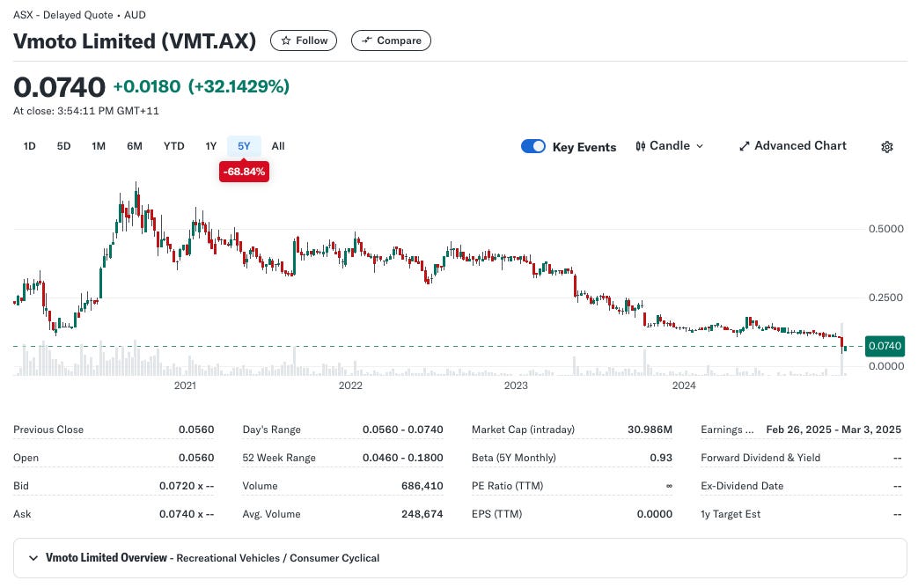This screenshot has height=588, width=918.
Task: Click the 0.0740 current price tag on chart
Action: [885, 346]
